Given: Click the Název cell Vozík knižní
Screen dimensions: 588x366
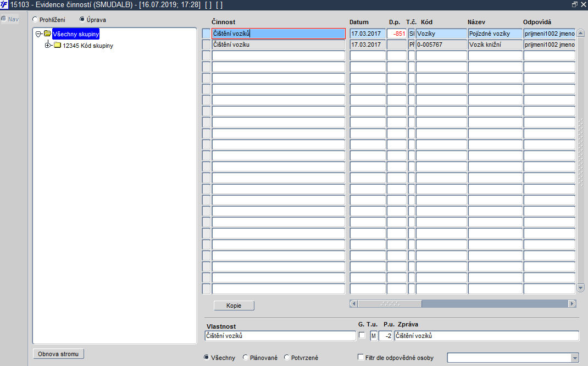Looking at the screenshot, I should click(495, 45).
